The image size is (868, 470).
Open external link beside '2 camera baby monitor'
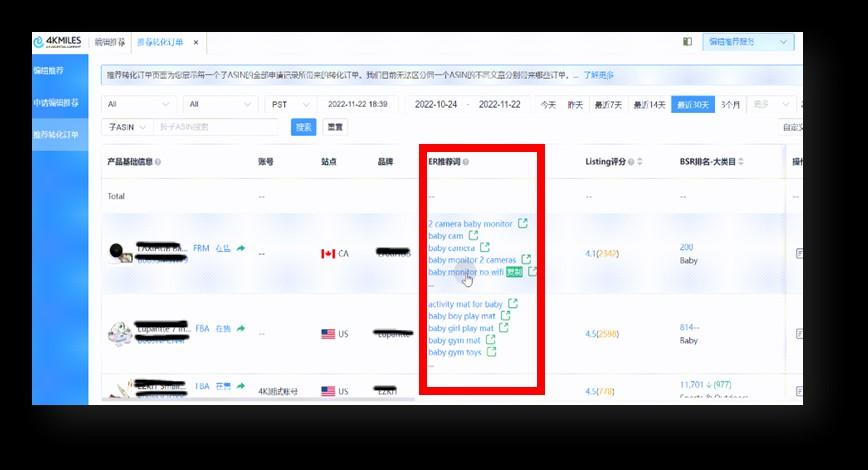click(x=522, y=224)
